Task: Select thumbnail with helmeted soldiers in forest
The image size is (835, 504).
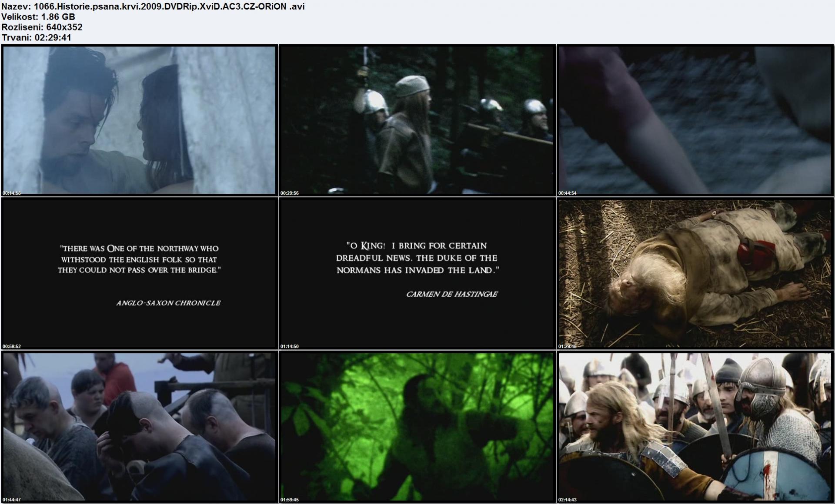Action: tap(417, 119)
